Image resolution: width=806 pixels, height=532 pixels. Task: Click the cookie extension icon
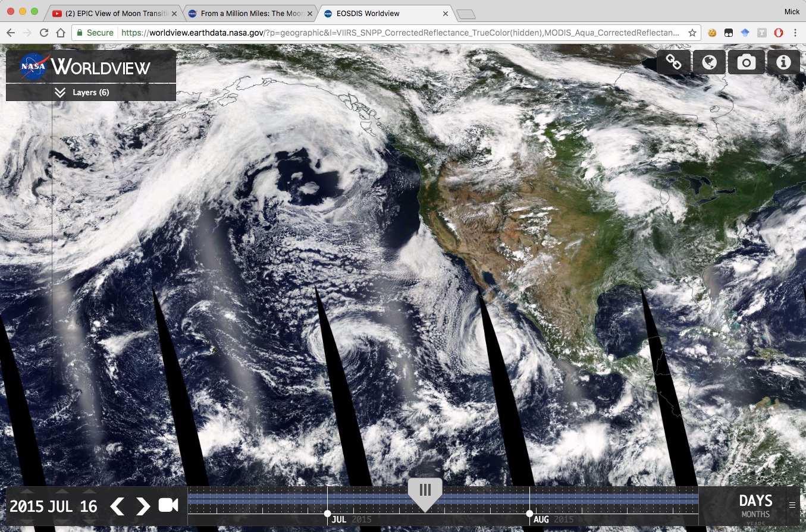tap(712, 33)
